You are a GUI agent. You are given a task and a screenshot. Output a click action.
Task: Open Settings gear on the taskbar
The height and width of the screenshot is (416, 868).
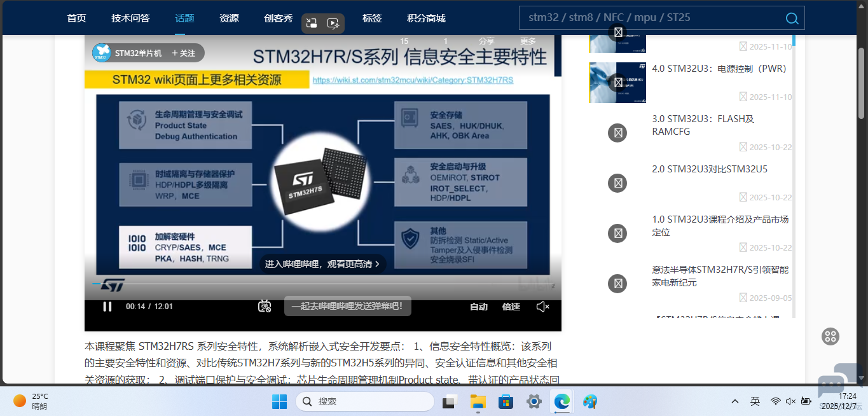pyautogui.click(x=534, y=401)
